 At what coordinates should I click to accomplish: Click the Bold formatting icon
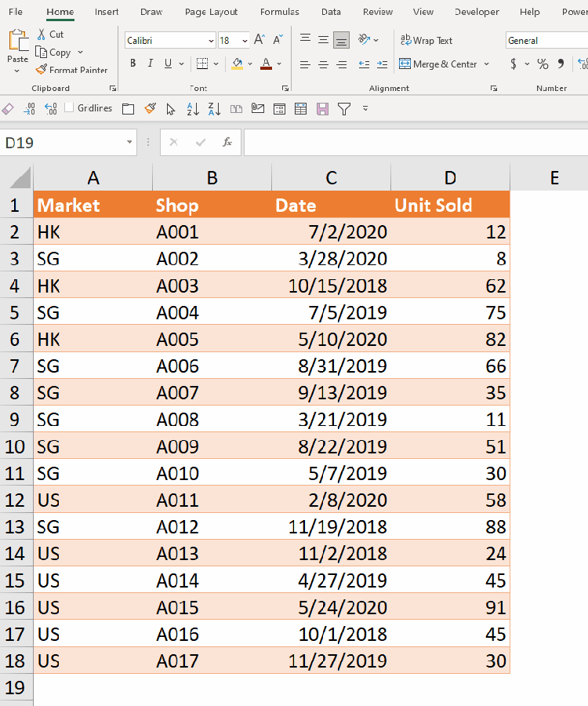click(132, 64)
